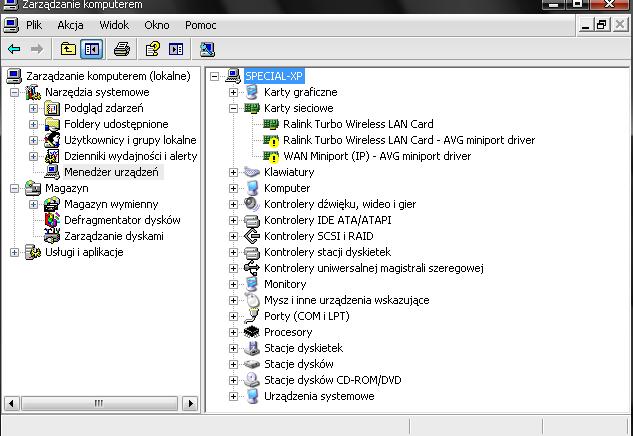Click the Usługi i aplikacje icon
Viewport: 633px width, 436px height.
pos(33,252)
